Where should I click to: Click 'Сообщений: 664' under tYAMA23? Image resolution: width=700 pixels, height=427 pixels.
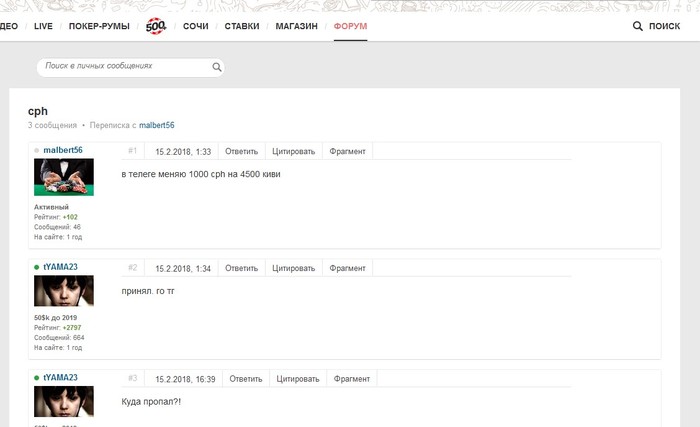point(59,337)
